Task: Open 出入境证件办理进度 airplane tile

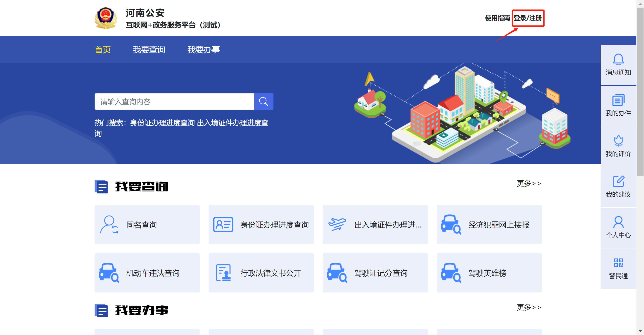Action: [375, 225]
